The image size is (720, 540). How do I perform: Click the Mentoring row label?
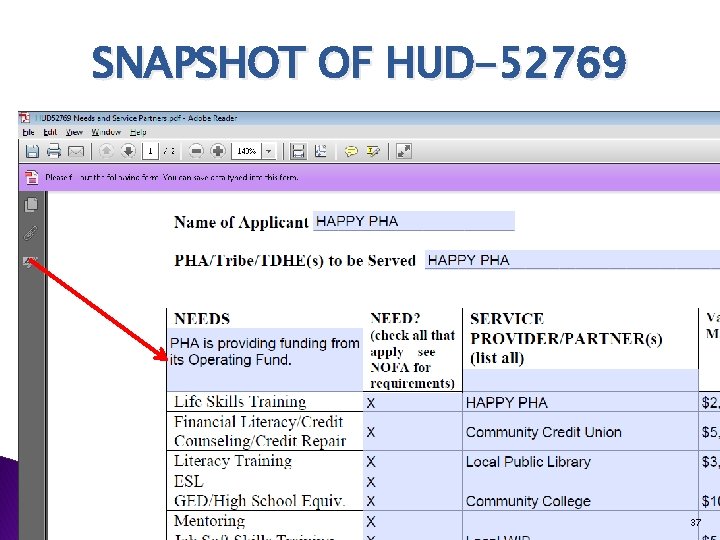[209, 521]
